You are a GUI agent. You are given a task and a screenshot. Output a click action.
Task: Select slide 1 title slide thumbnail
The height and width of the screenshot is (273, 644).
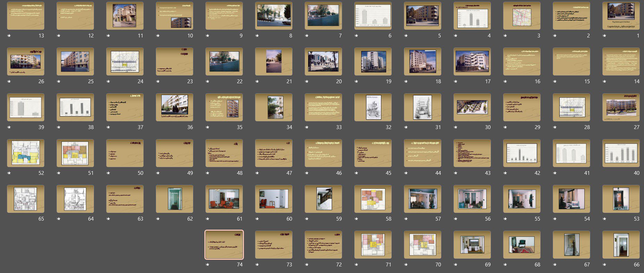coord(621,16)
